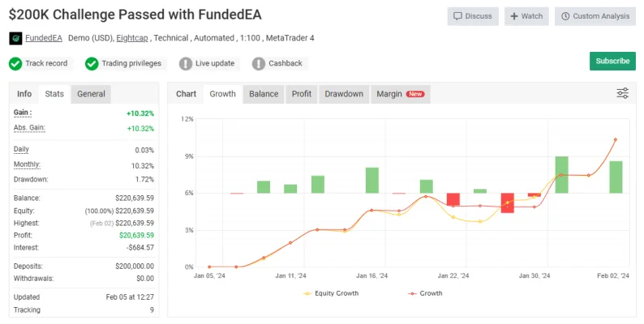Image resolution: width=644 pixels, height=324 pixels.
Task: Click the FundedEA avatar logo
Action: click(15, 38)
